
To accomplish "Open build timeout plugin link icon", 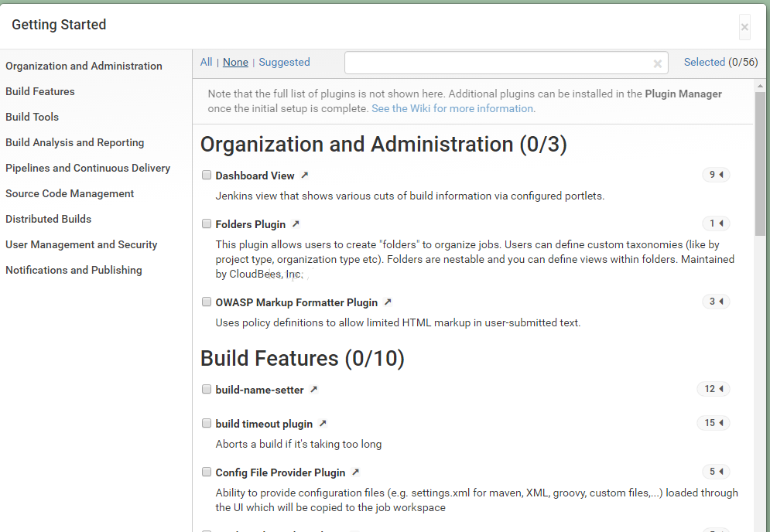I will tap(323, 423).
